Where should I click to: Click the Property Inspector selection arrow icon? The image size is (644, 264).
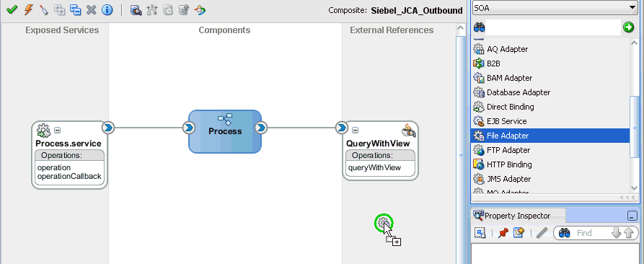click(x=480, y=233)
